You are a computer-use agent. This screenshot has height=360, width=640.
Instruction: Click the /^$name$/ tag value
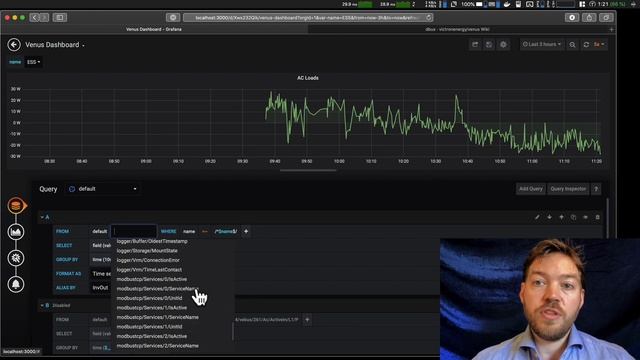[226, 231]
